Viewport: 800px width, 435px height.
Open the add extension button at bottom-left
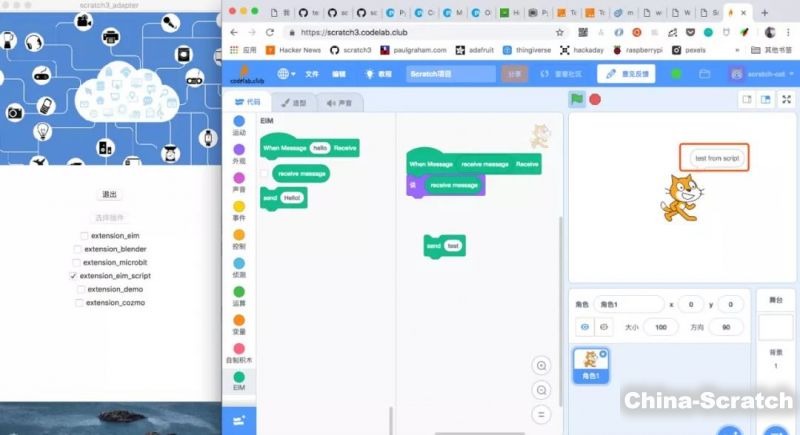click(239, 422)
